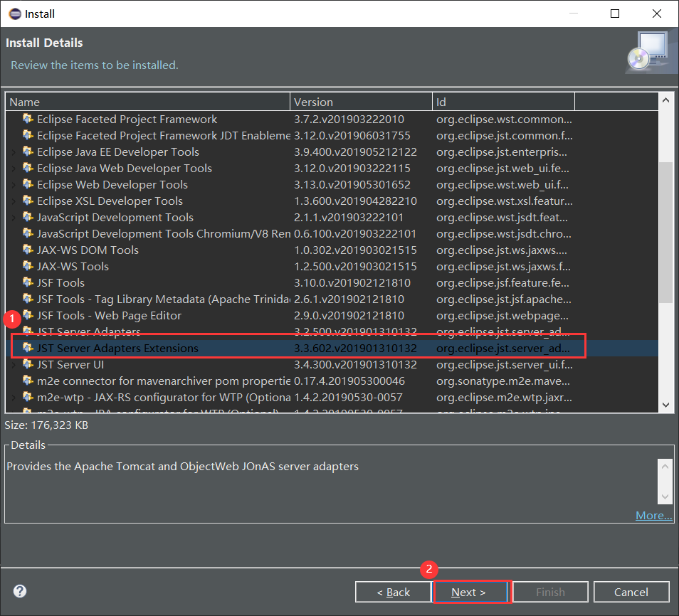Click the icon of JSF Tools - Tag Library Metadata
The image size is (679, 616).
click(28, 299)
